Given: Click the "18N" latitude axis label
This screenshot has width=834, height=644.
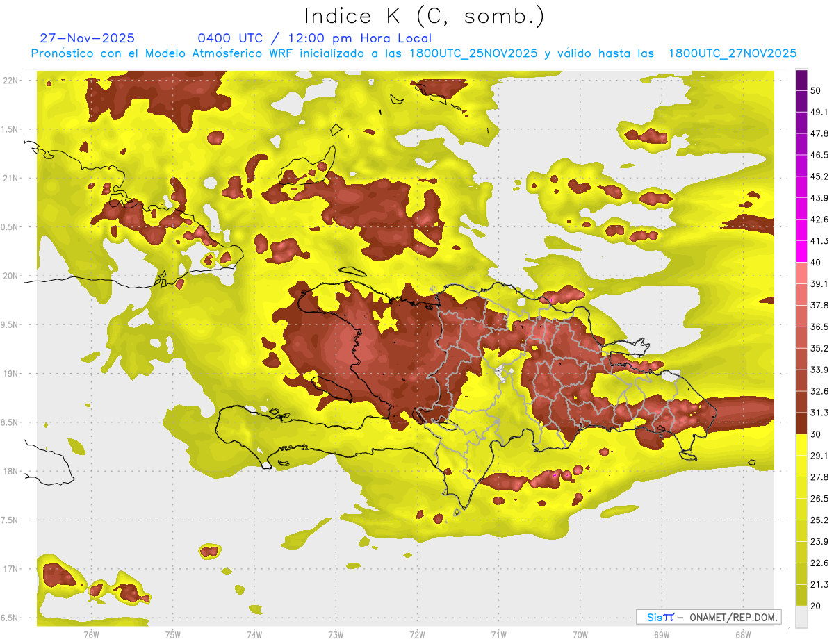Looking at the screenshot, I should click(x=10, y=471).
